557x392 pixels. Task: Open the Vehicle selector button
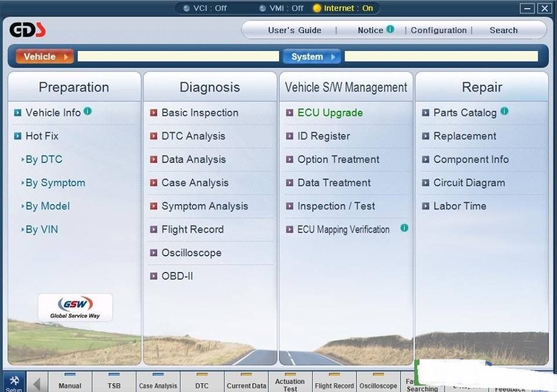[x=45, y=57]
